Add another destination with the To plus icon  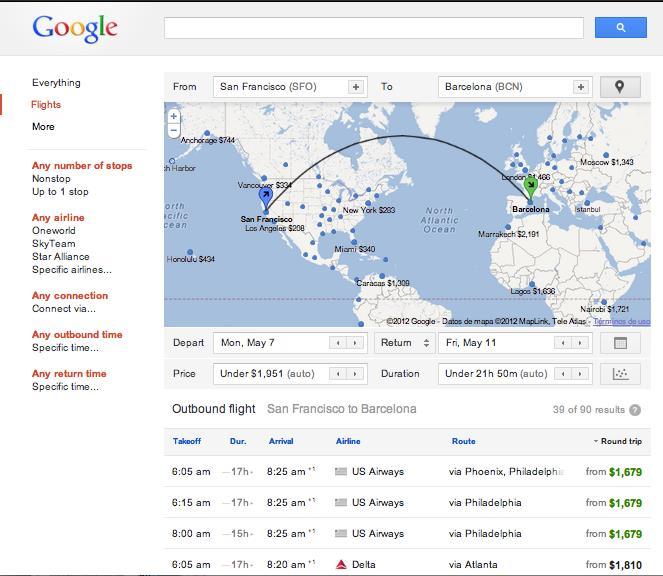click(581, 87)
